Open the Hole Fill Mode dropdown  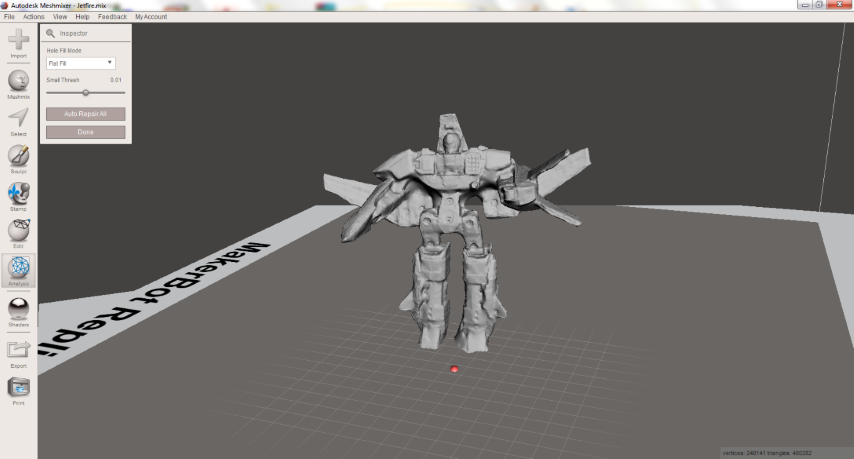(x=81, y=63)
